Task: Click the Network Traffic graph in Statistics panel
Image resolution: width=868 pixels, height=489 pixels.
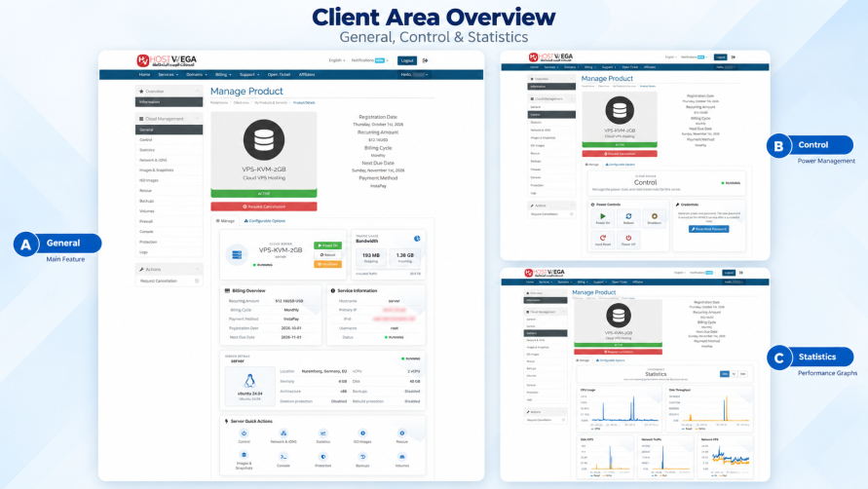Action: click(664, 457)
